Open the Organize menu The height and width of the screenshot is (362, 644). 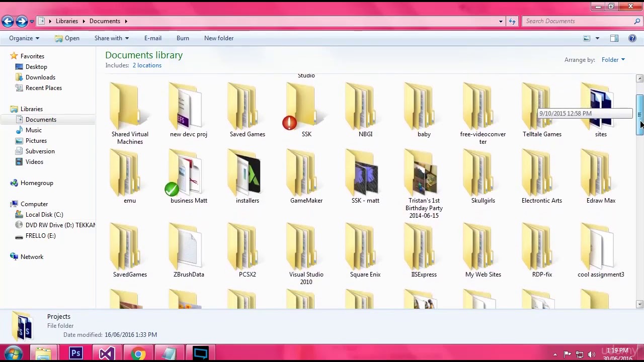[24, 38]
